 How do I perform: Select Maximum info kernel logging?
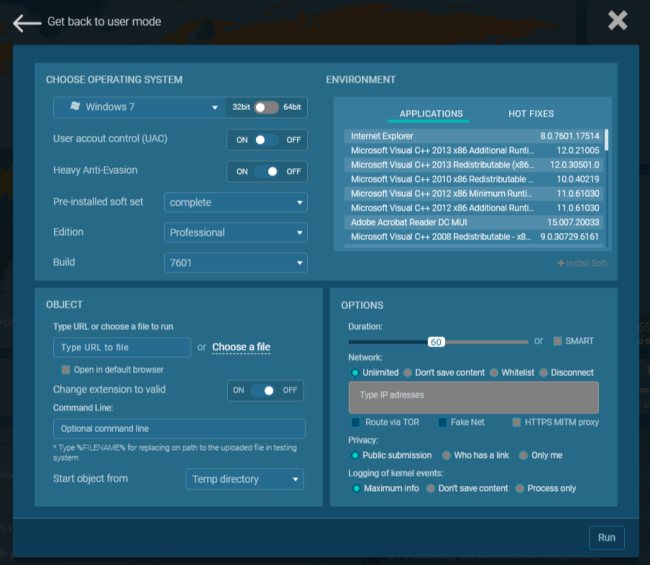tap(356, 488)
